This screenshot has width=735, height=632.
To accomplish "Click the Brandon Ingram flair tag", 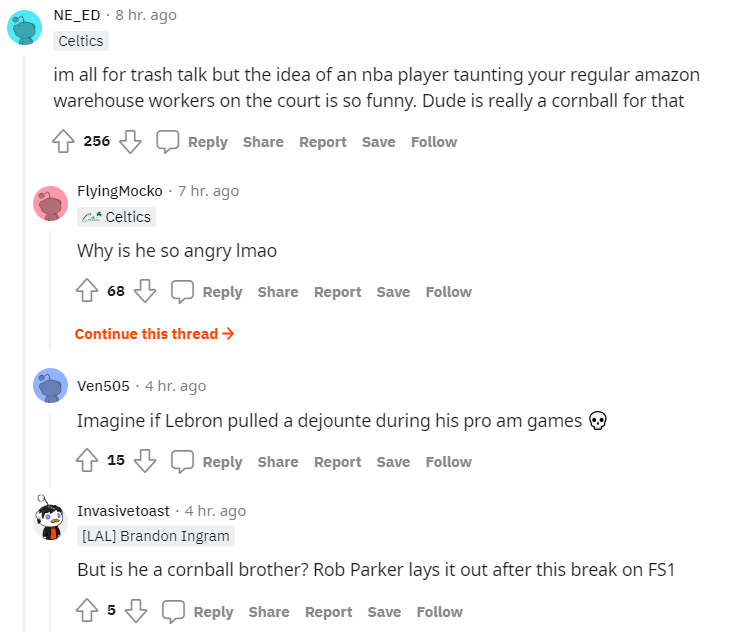I will click(156, 536).
